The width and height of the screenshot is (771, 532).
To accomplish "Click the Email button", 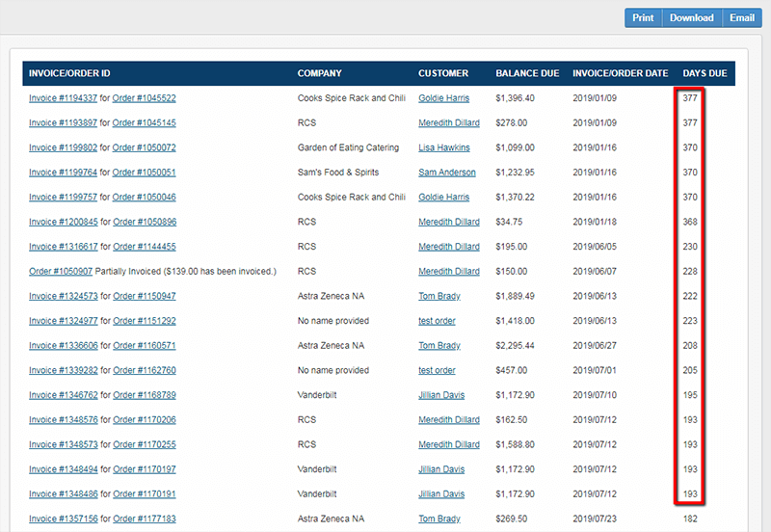I will [x=741, y=18].
